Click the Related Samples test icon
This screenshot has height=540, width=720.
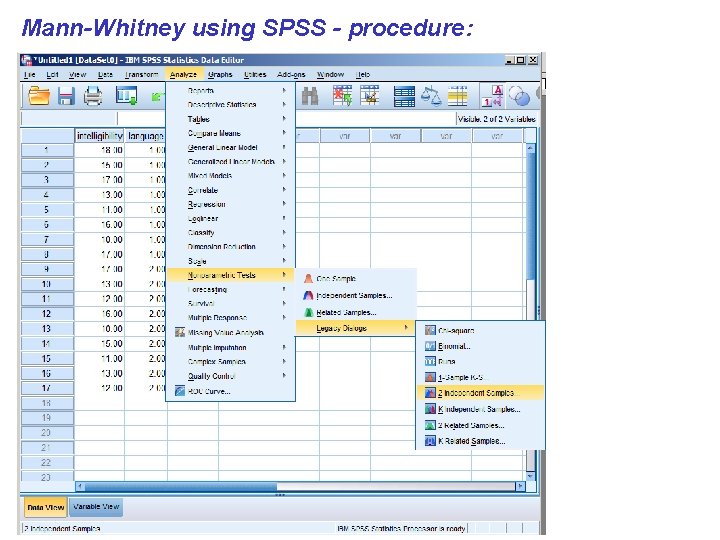[308, 312]
